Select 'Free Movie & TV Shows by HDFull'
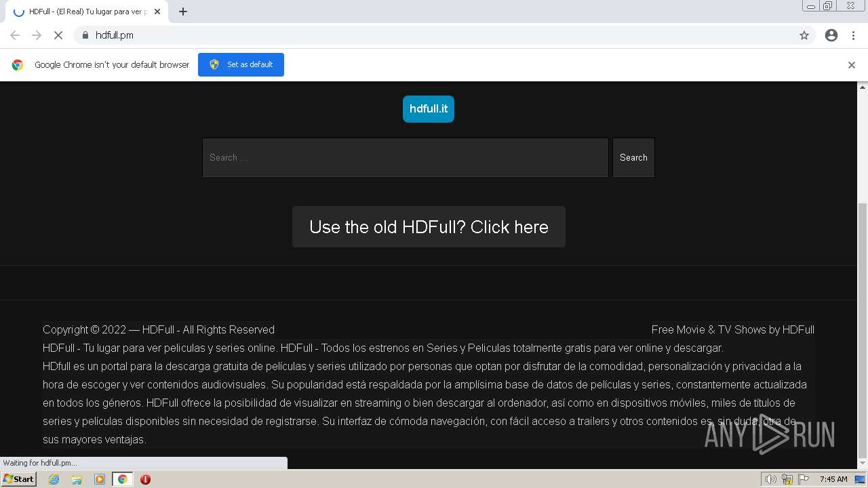 pyautogui.click(x=733, y=329)
